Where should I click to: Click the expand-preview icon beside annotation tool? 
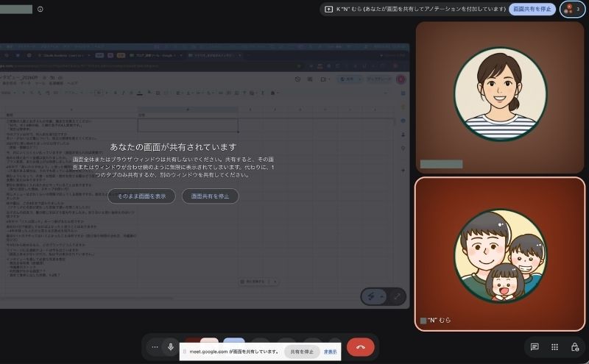[397, 296]
